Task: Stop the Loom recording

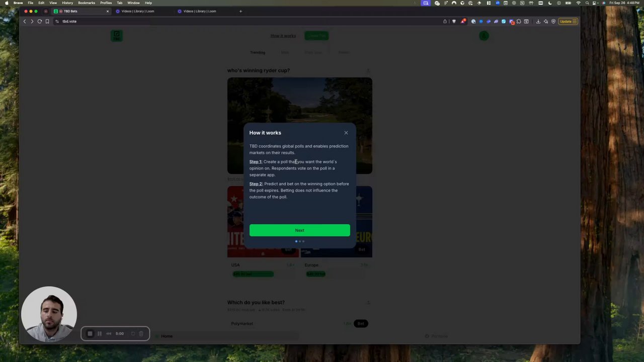Action: 90,333
